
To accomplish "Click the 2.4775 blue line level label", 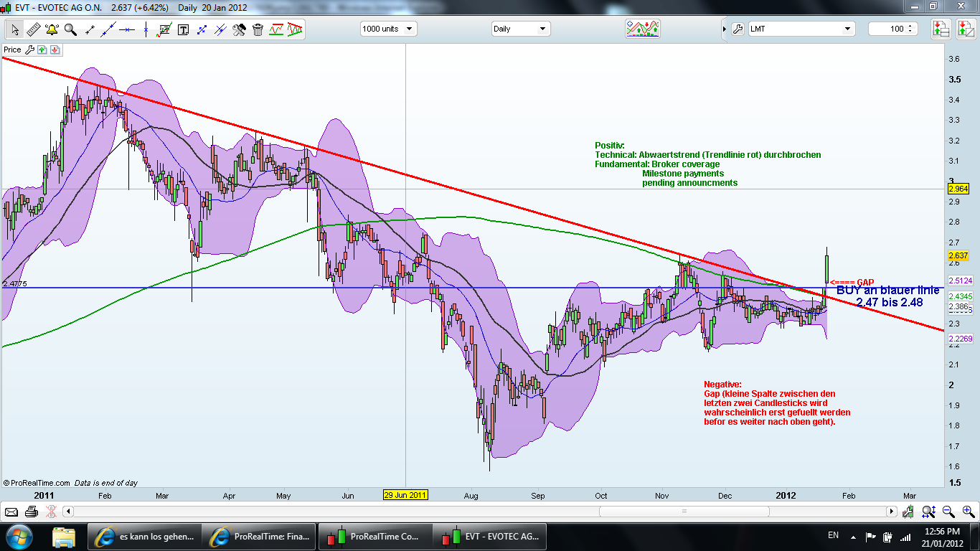I will pos(14,284).
